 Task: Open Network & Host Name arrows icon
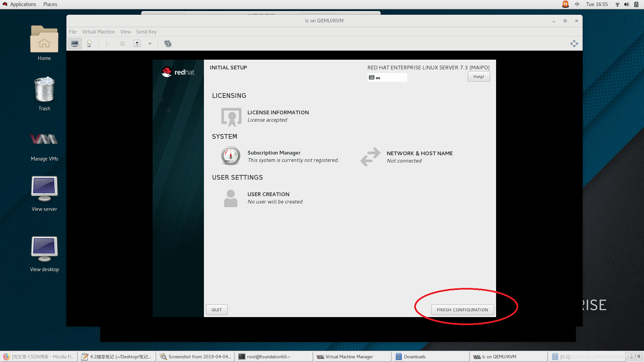tap(370, 157)
